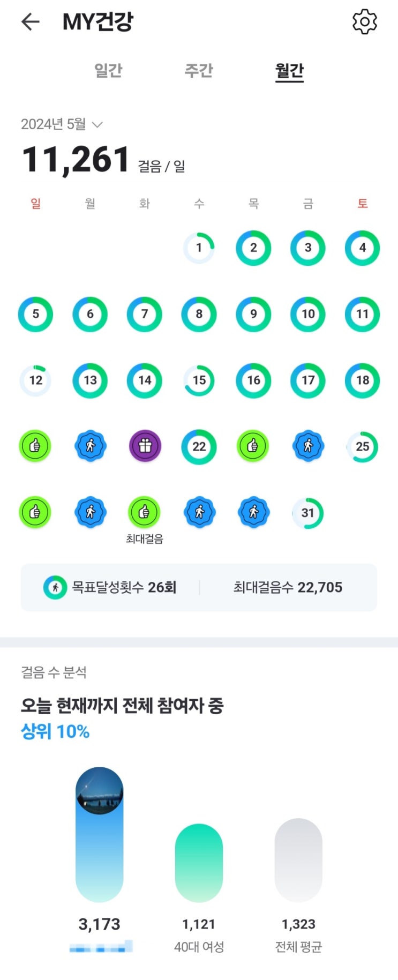Tap the purple gift box badge
Image resolution: width=398 pixels, height=980 pixels.
click(145, 446)
